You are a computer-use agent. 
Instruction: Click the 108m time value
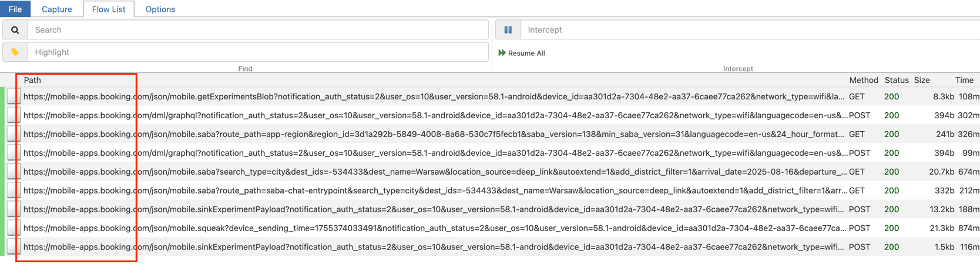969,96
